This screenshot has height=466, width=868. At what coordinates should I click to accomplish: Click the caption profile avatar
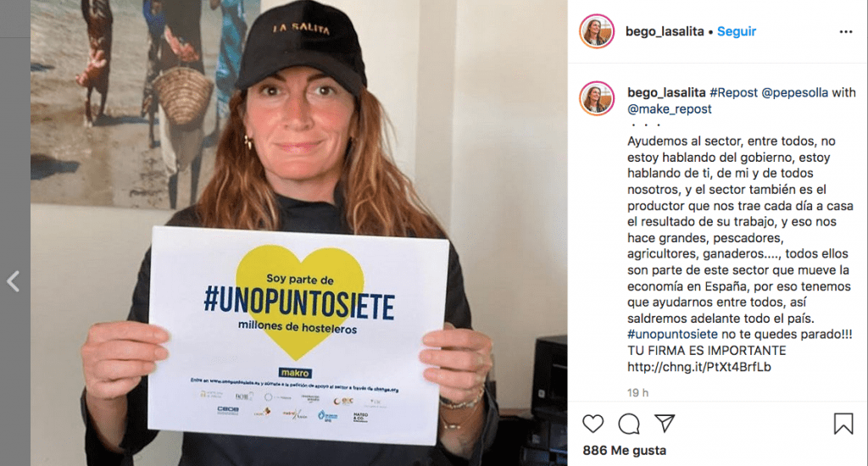(x=597, y=98)
